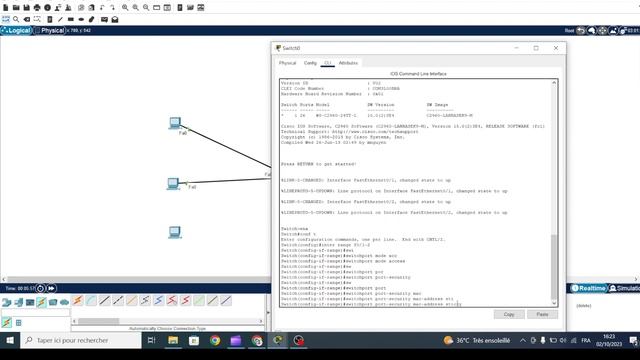Pick the orange fiber cable

pos(131,301)
